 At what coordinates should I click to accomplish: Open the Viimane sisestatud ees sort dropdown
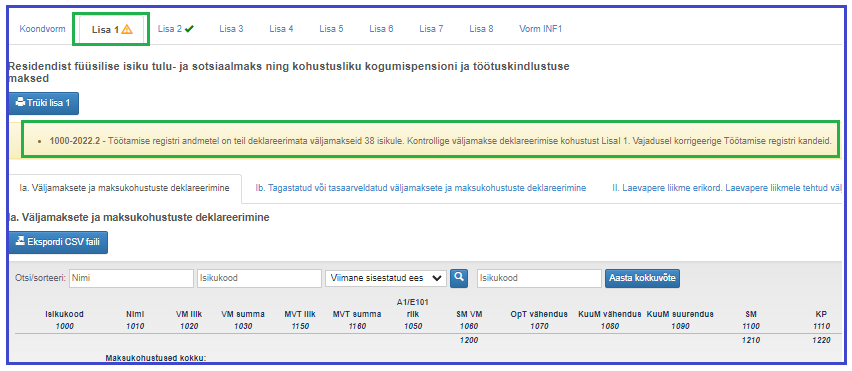pos(385,278)
